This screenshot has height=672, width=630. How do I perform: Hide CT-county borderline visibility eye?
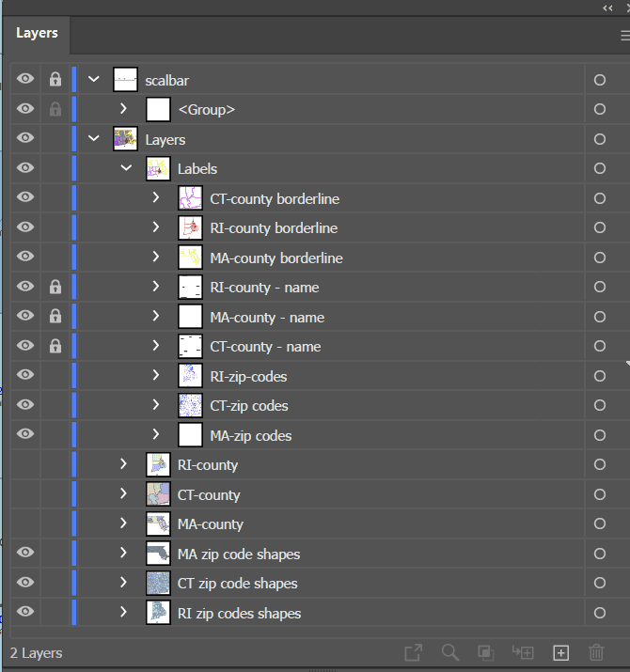click(x=25, y=197)
